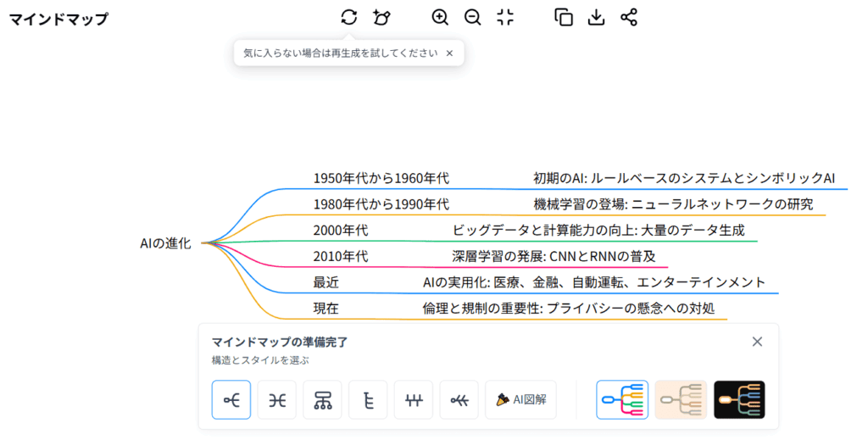
Task: Select the 現在 node
Action: point(325,309)
